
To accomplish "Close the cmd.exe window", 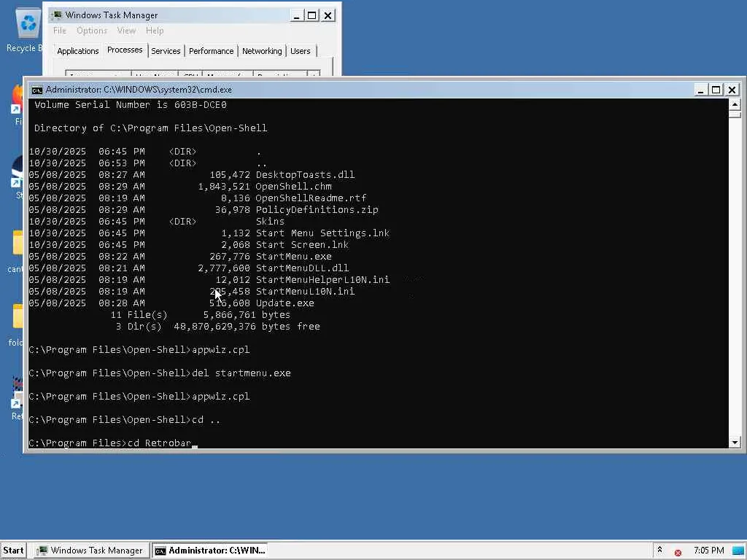I will point(732,90).
